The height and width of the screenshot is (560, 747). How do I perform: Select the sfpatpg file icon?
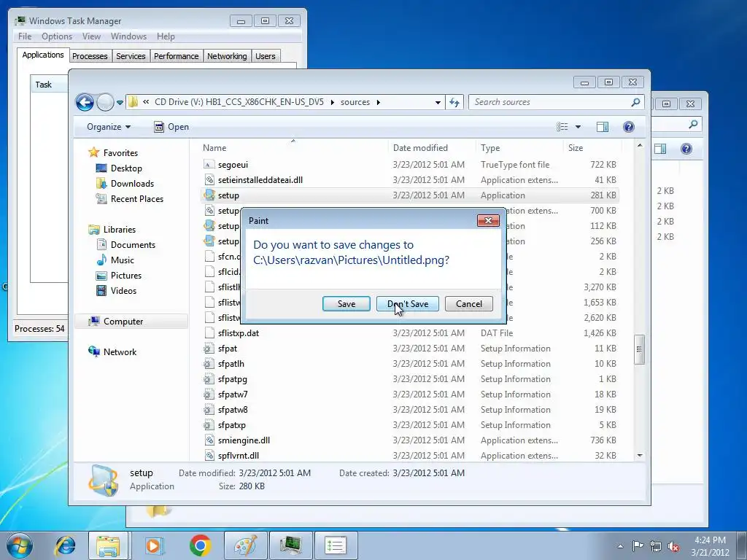pos(209,379)
